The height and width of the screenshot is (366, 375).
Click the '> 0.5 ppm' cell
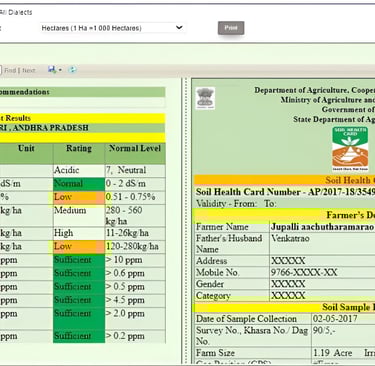click(x=135, y=287)
